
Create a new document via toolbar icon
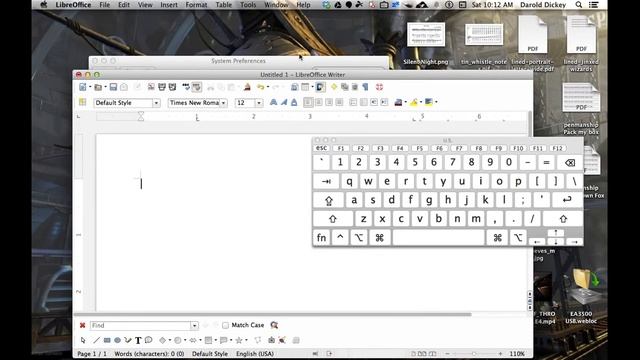coord(83,87)
